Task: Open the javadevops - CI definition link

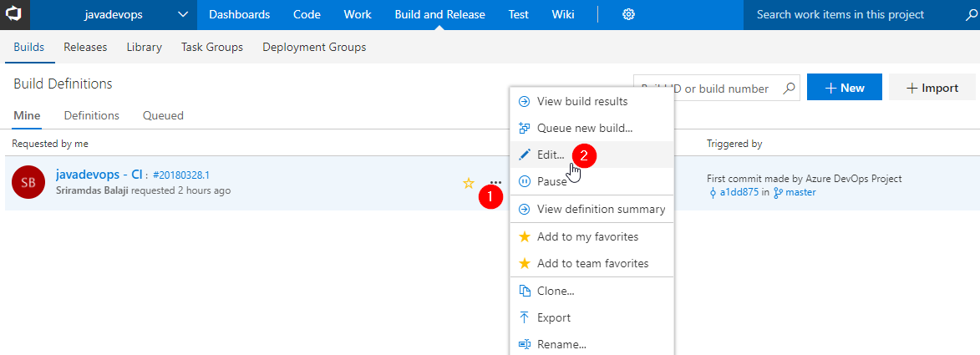Action: (99, 175)
